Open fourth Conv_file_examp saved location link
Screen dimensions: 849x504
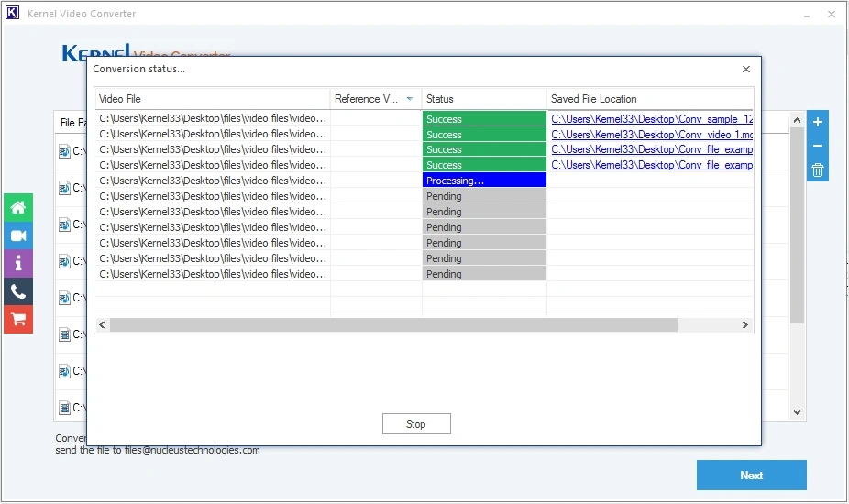(x=652, y=165)
